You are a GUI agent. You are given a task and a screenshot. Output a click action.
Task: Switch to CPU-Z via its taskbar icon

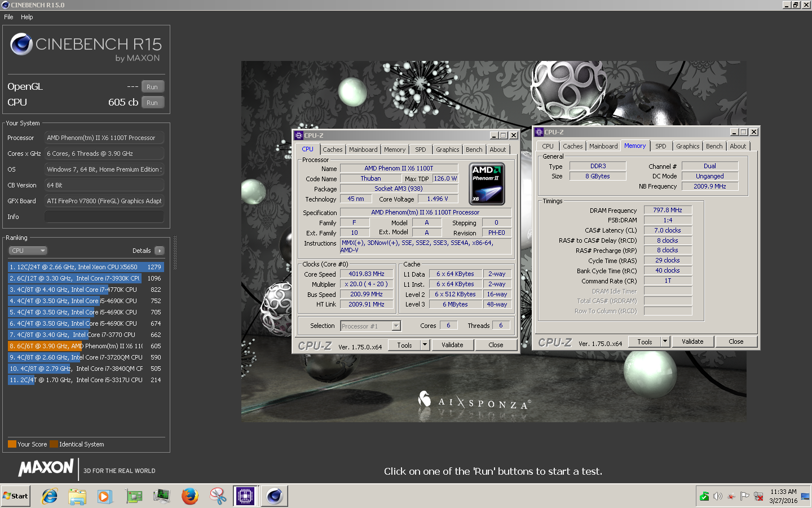245,496
